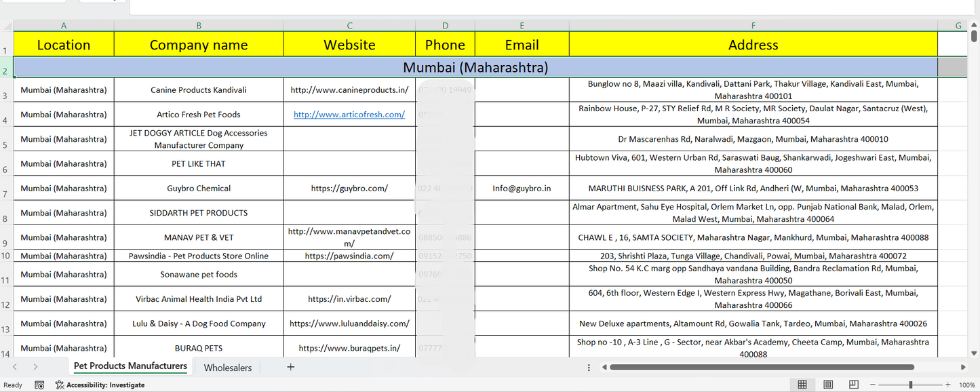This screenshot has width=980, height=392.
Task: Select column B header
Action: pos(199,26)
